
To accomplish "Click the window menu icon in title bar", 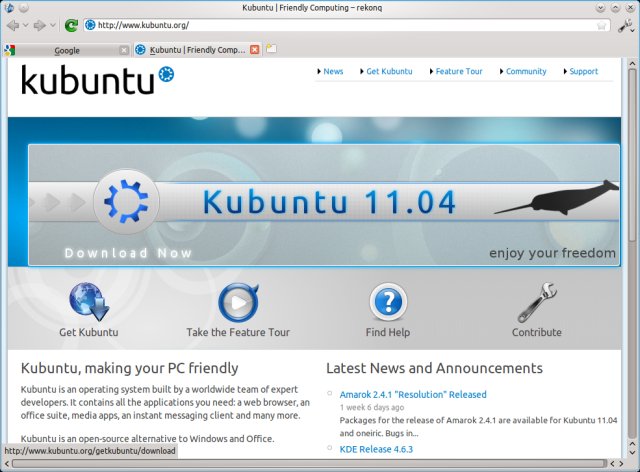I will point(8,7).
